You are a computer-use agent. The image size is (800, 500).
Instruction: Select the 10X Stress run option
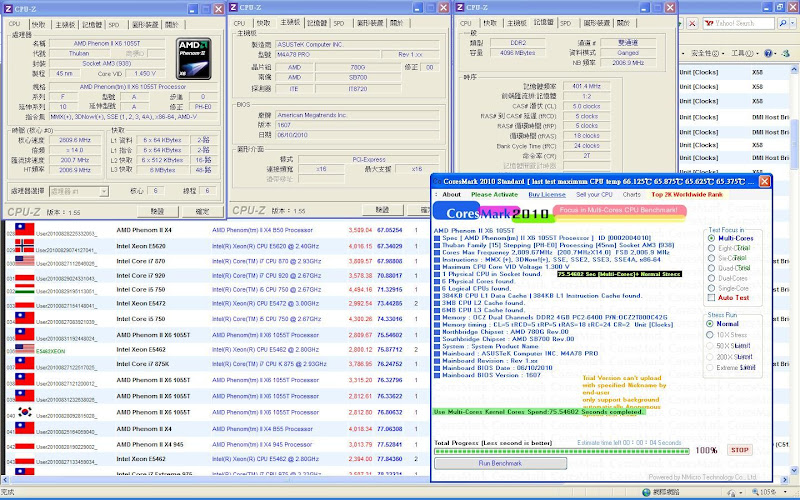[710, 335]
